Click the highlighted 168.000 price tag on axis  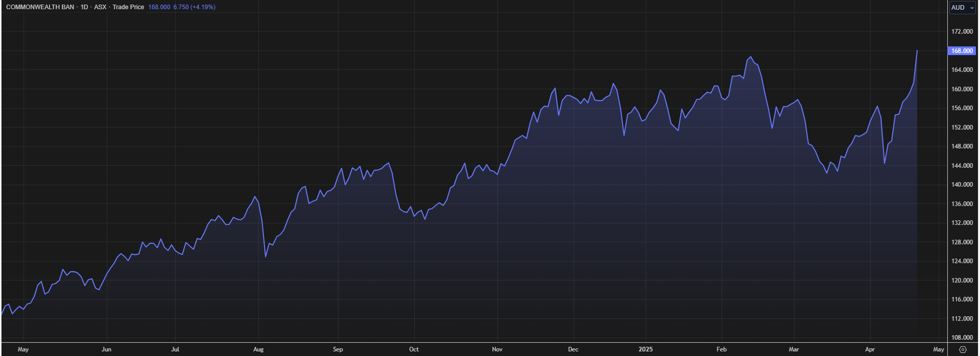[x=962, y=51]
